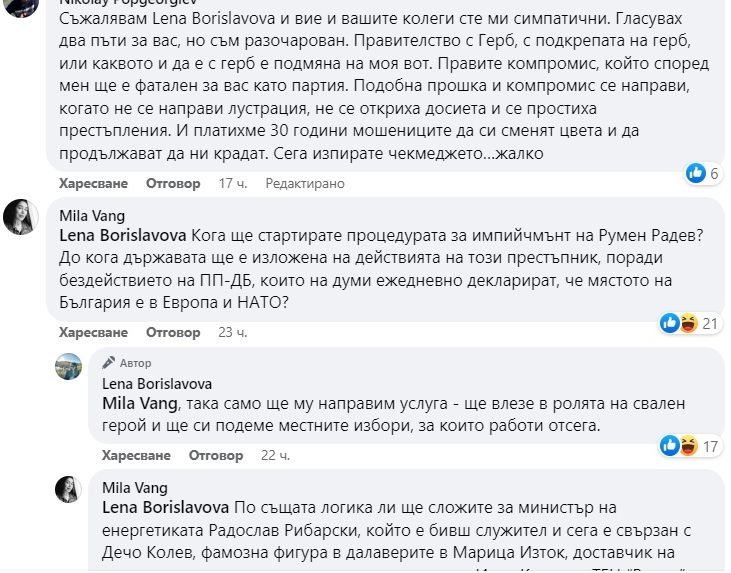Open Mila Vang's avatar beside the impeachment comment
This screenshot has width=731, height=573.
click(21, 217)
